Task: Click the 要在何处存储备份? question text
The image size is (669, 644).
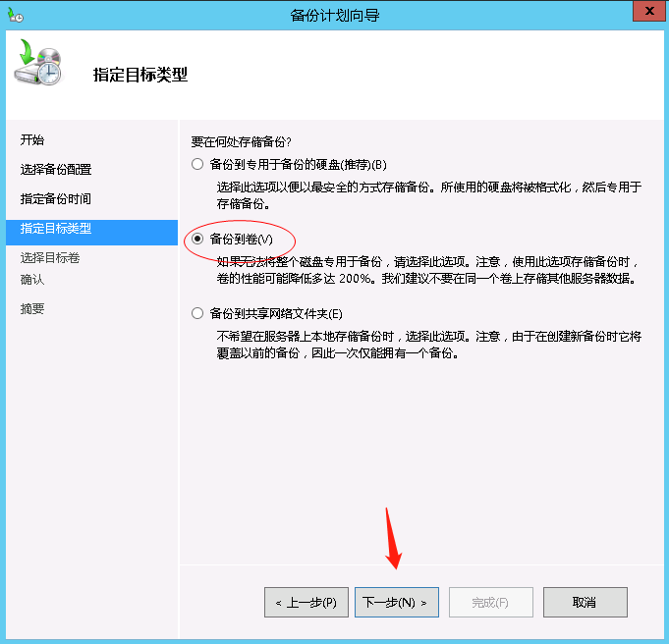Action: (x=241, y=141)
